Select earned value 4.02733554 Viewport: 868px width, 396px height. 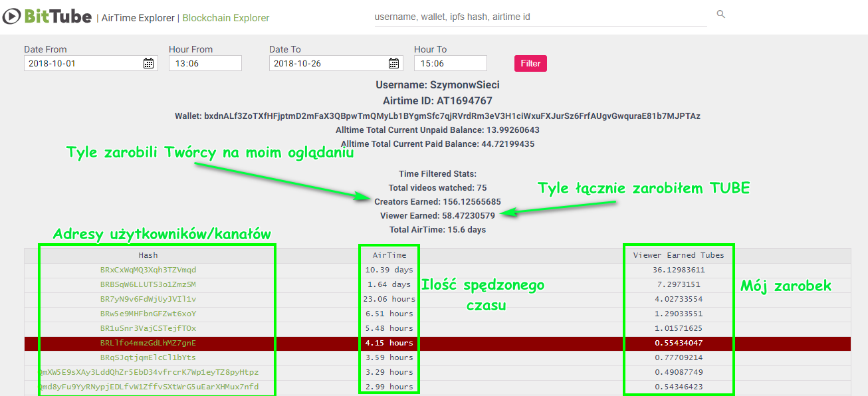point(679,299)
